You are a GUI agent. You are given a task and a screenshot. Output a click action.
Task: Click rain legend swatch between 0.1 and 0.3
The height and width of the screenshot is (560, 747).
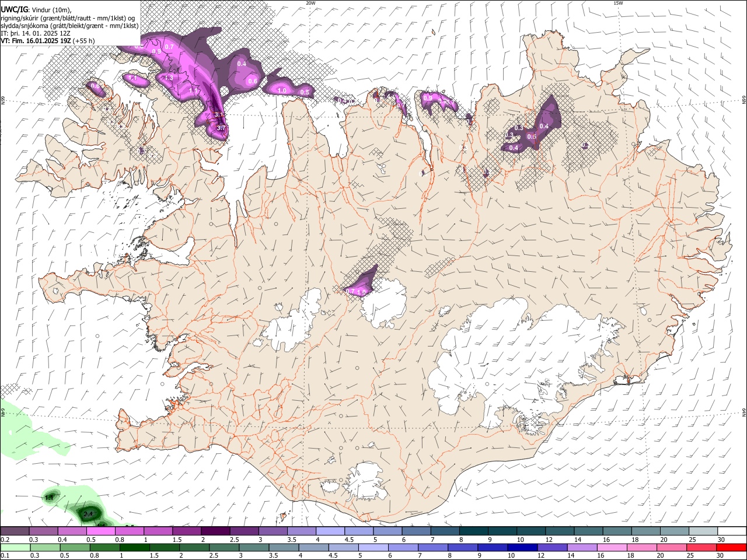point(15,547)
